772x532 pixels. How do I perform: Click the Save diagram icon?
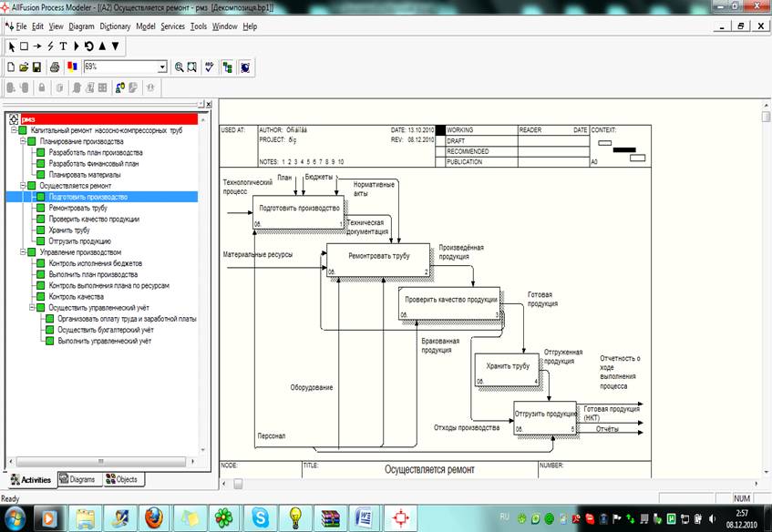[36, 67]
